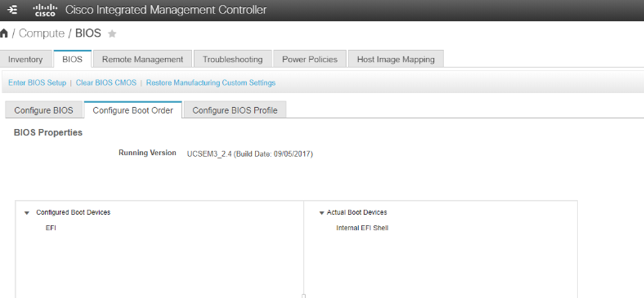This screenshot has width=644, height=298.
Task: Open the Compute breadcrumb
Action: point(42,33)
